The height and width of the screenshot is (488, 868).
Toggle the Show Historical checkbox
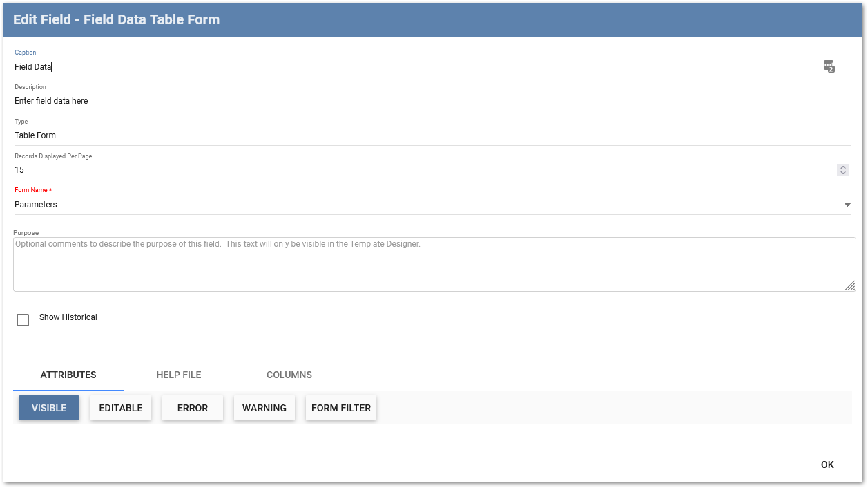click(x=23, y=320)
